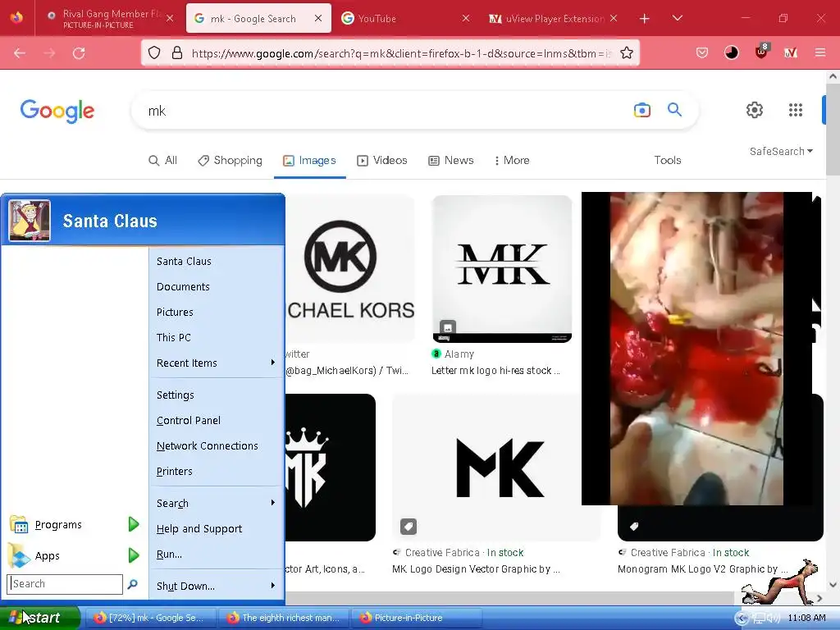Switch to The eighth richest man taskbar item
The image size is (840, 630).
[283, 618]
